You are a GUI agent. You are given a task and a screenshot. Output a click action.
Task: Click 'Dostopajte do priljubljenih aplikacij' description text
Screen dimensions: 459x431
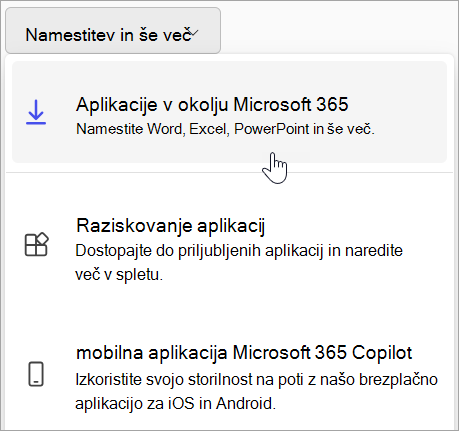coord(239,263)
